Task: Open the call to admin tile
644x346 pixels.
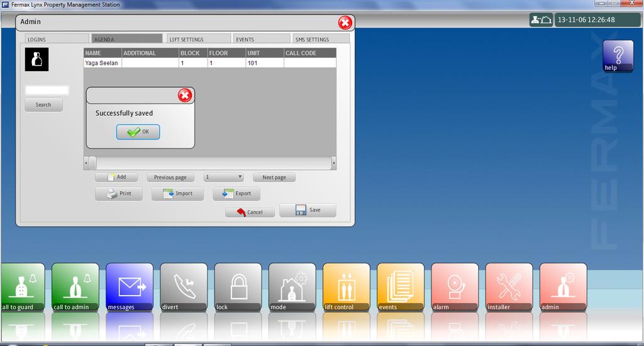Action: [x=75, y=287]
